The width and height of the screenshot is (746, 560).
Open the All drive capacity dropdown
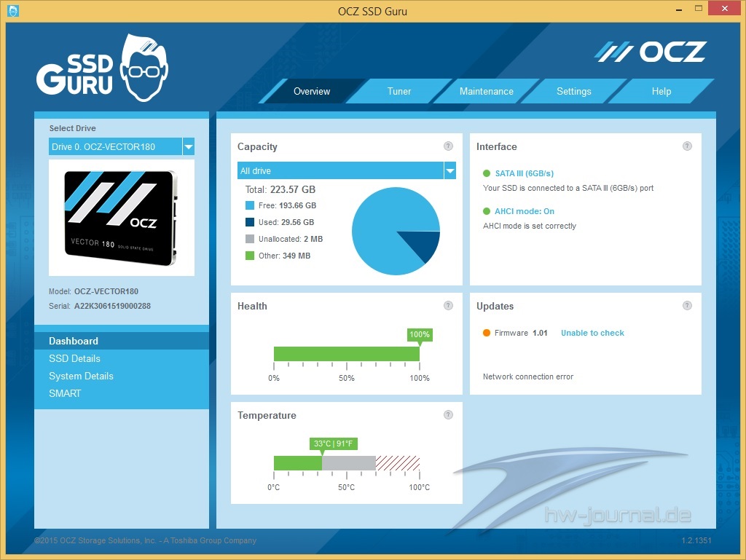[x=449, y=170]
